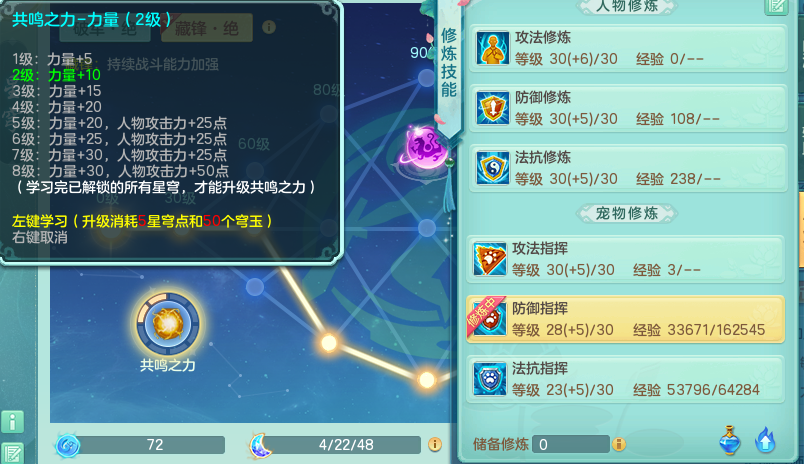Click the 储备修炼 value field
This screenshot has width=804, height=464.
click(571, 445)
